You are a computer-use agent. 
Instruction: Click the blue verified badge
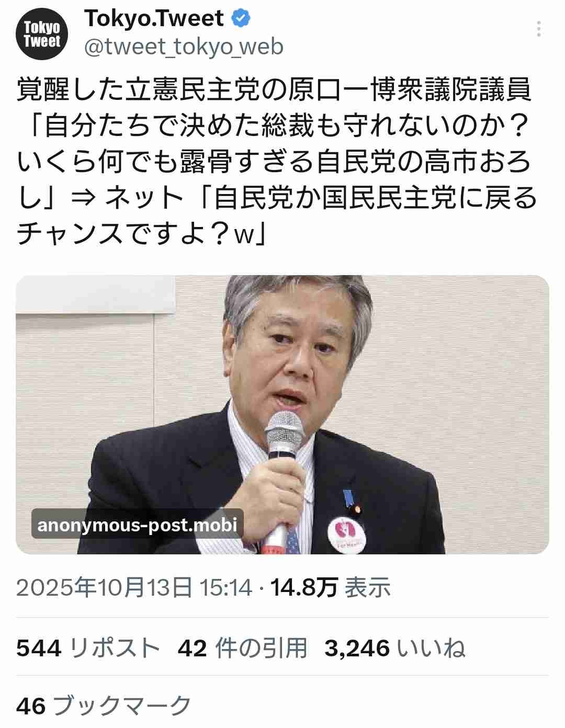tap(240, 18)
